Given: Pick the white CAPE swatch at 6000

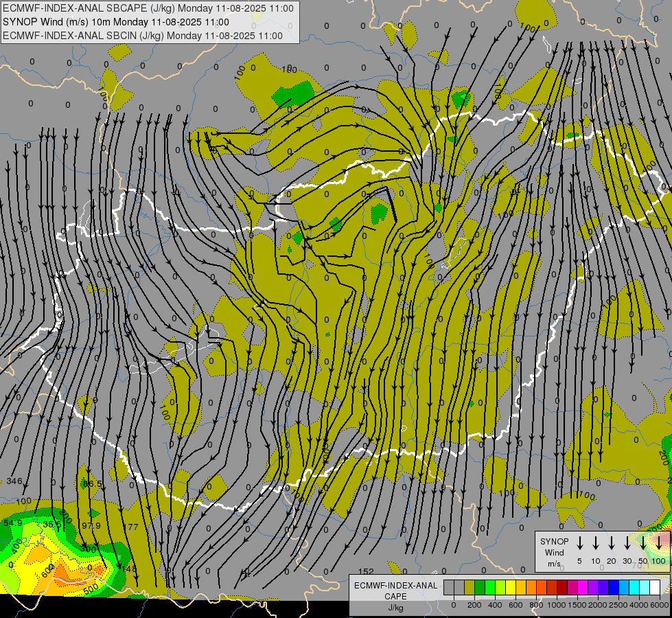Looking at the screenshot, I should pos(654,588).
